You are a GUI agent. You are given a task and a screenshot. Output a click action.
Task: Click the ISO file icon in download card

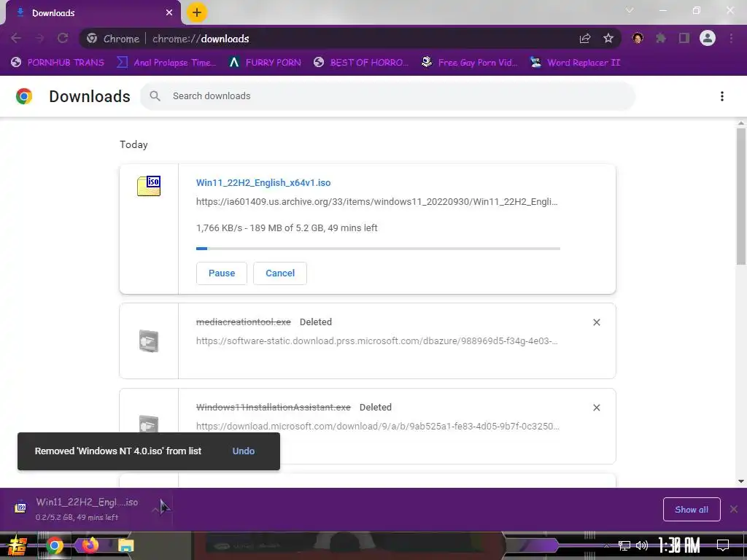pyautogui.click(x=149, y=186)
